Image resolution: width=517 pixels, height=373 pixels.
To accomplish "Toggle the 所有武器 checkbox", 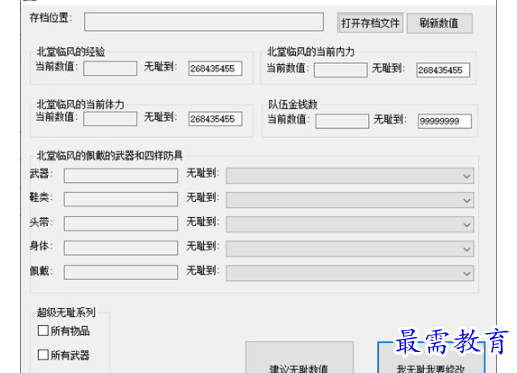I will 43,355.
